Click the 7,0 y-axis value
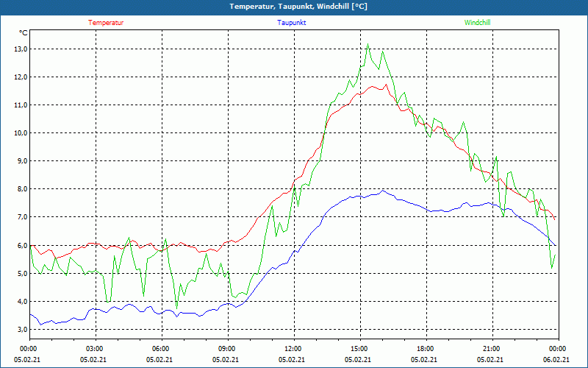Screen dimensions: 588x368 pyautogui.click(x=20, y=217)
